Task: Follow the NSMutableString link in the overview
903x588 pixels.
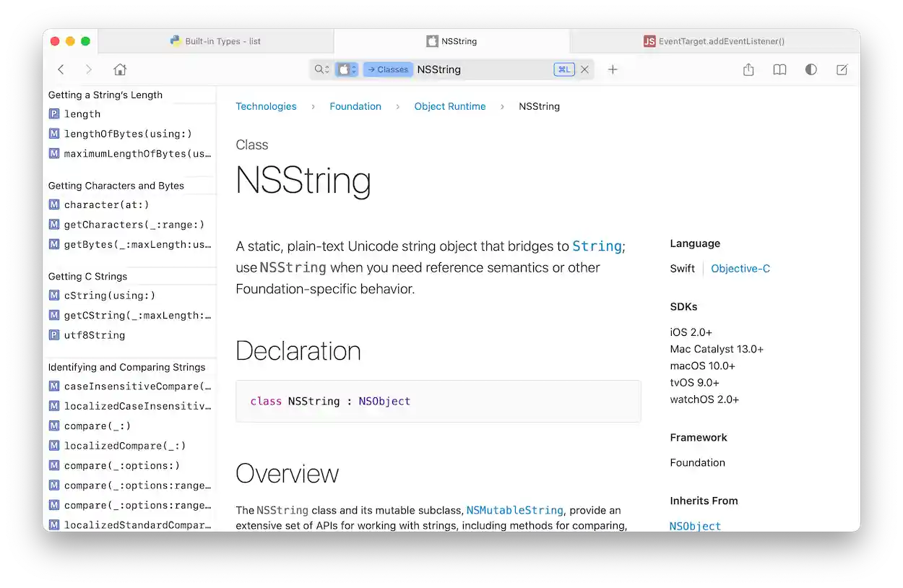Action: 514,510
